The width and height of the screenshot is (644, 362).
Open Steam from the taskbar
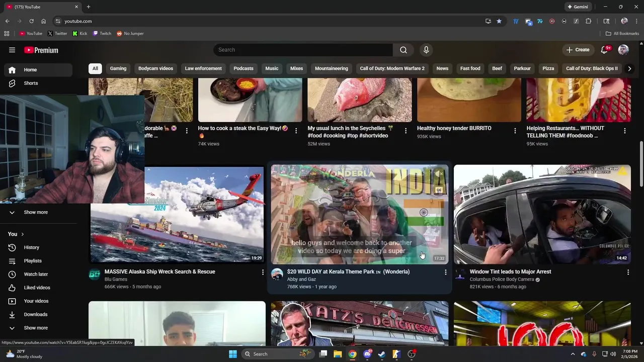point(382,354)
